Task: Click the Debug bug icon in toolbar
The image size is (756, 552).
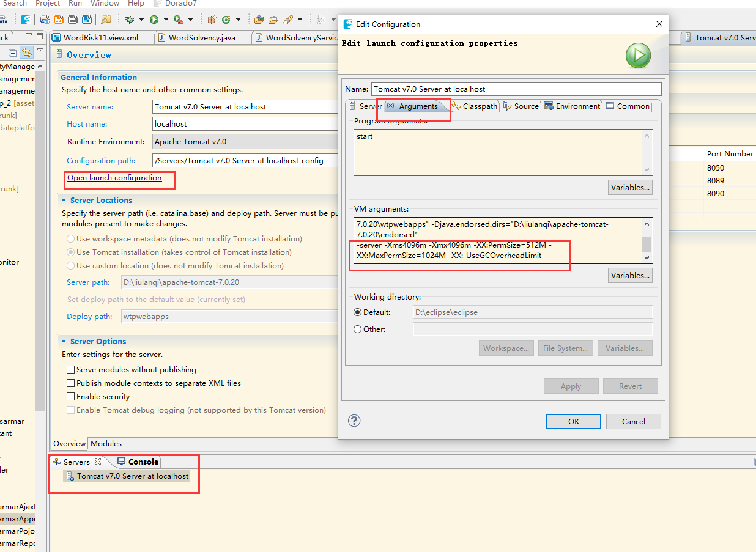Action: click(130, 20)
